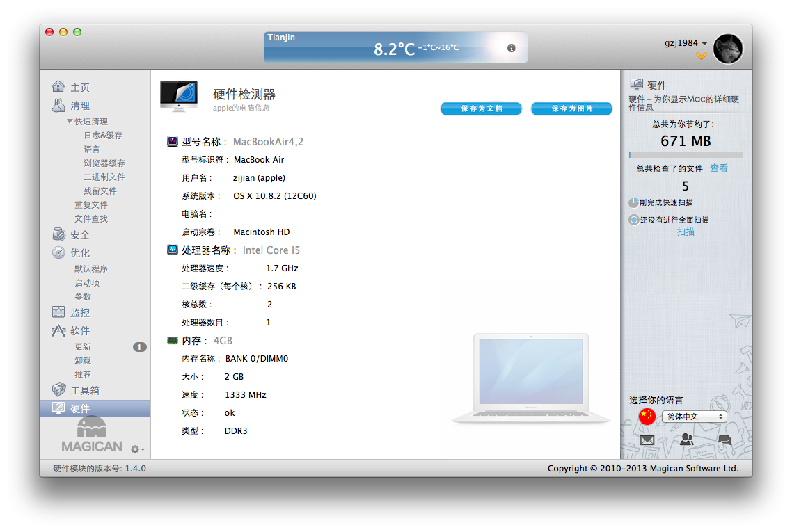Screen dimensions: 792x532
Task: Click the update count badge 1
Action: [139, 347]
